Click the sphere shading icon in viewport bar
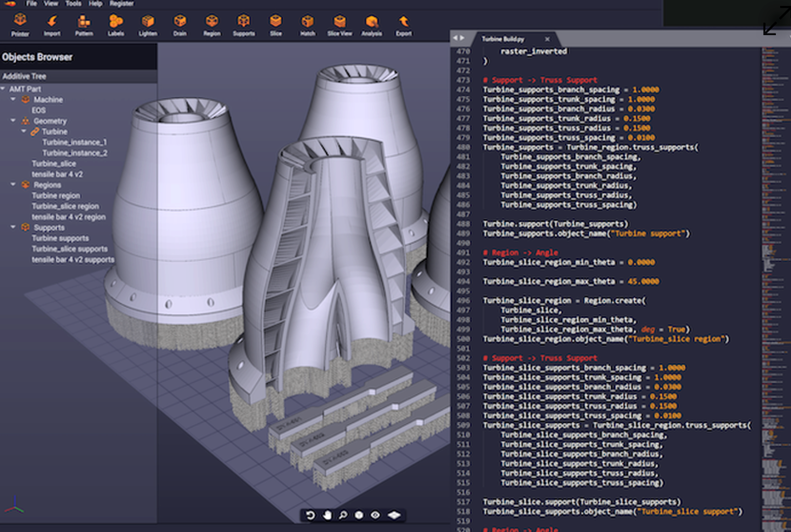Image resolution: width=791 pixels, height=532 pixels. 359,515
